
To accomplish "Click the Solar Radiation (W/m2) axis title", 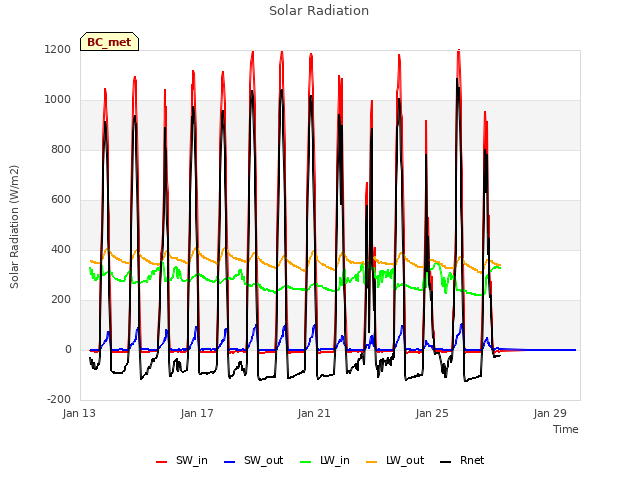I will coord(14,227).
